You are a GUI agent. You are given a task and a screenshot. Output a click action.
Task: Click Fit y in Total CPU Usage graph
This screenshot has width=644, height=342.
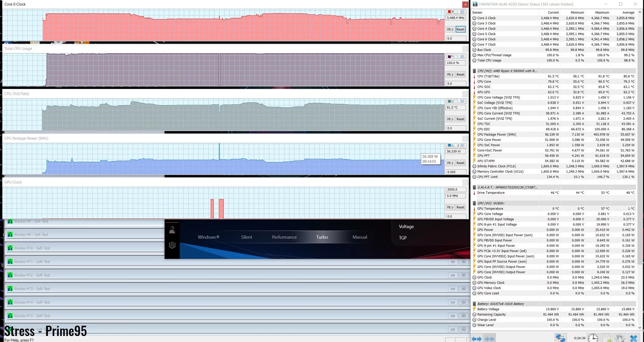tap(450, 74)
